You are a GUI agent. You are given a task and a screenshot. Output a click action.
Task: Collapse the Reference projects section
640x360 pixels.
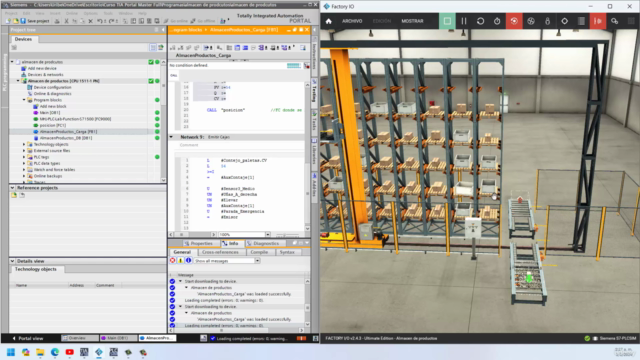point(12,188)
